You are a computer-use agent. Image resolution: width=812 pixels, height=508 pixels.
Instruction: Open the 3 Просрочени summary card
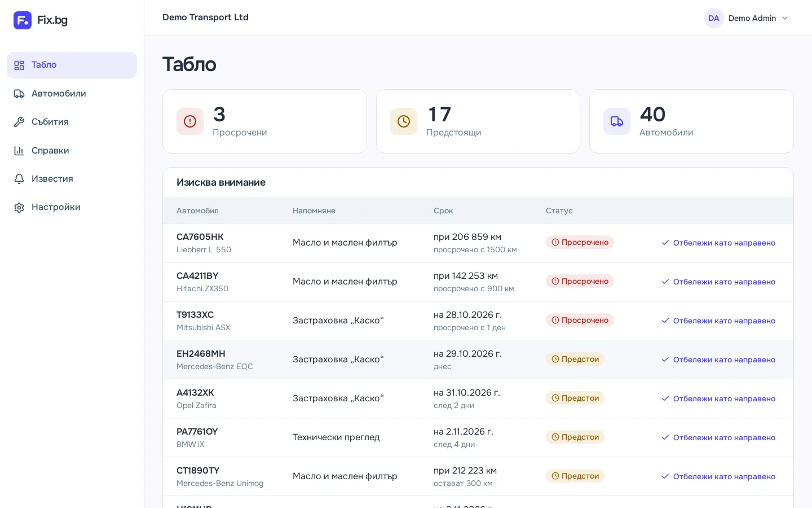[x=264, y=121]
